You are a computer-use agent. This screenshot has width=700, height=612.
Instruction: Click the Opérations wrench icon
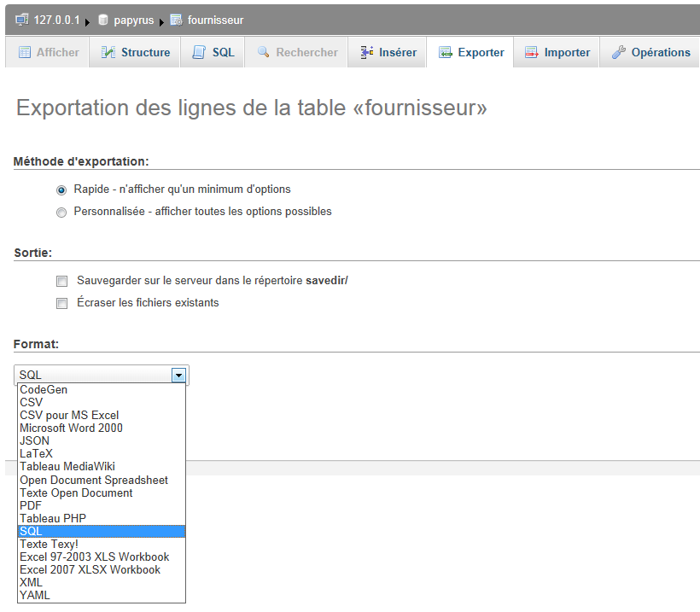tap(619, 52)
